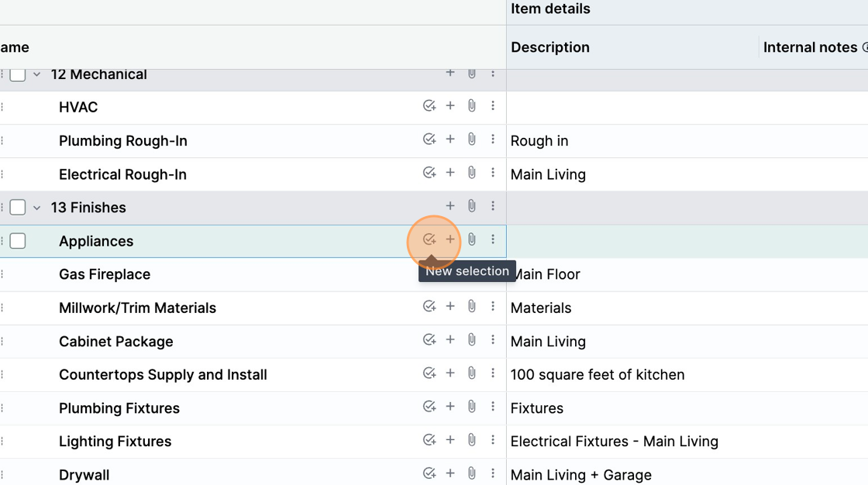Open the paperclip attachment for Lighting Fixtures

click(x=471, y=439)
